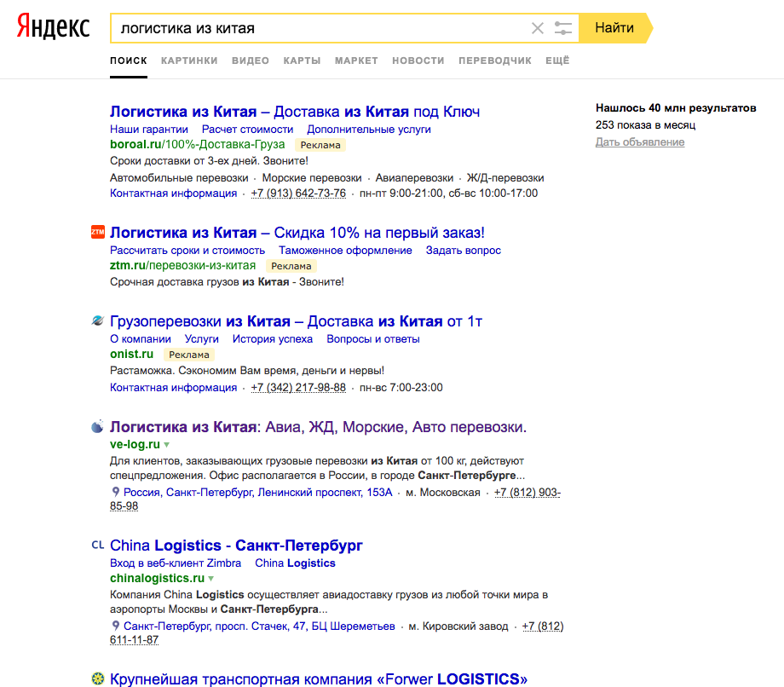This screenshot has width=784, height=687.
Task: Click the ZTM favicon next to second result
Action: pos(97,232)
